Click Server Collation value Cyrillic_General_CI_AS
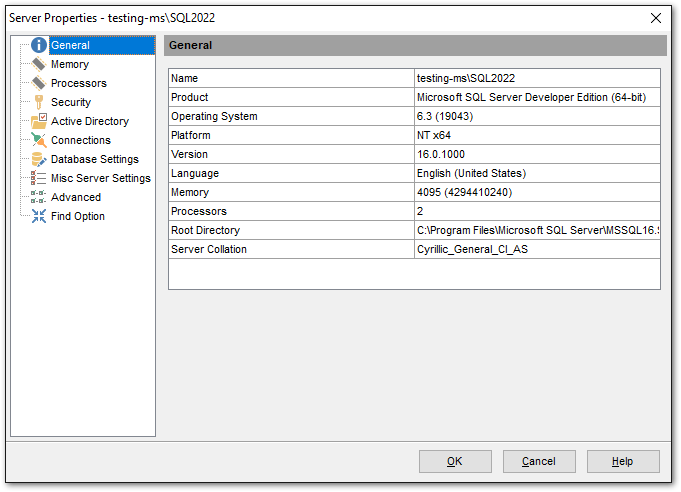The width and height of the screenshot is (681, 492). tap(537, 249)
